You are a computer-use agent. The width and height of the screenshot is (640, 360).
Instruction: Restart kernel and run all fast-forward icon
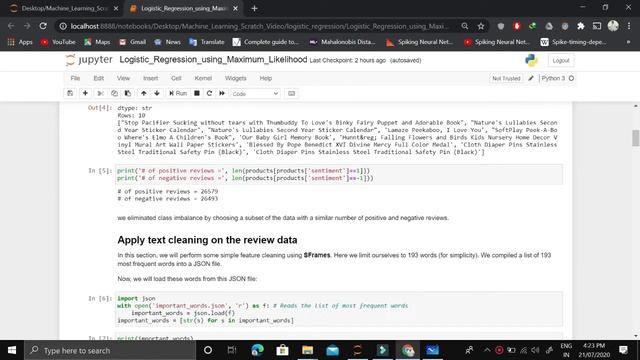click(222, 93)
